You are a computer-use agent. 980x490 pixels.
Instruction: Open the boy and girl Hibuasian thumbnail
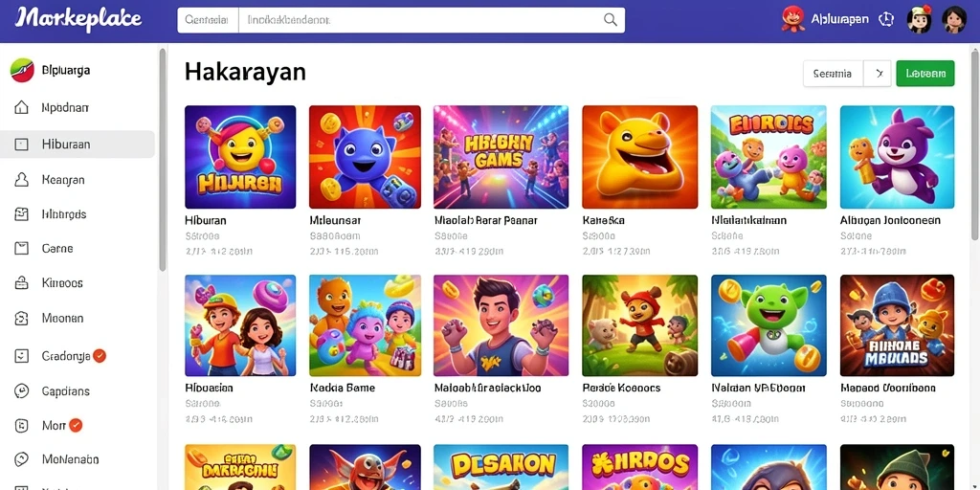point(240,325)
